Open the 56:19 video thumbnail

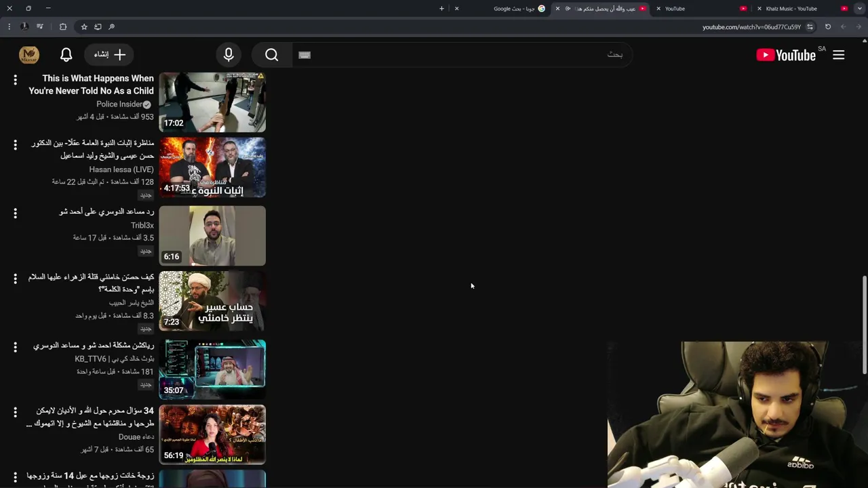pyautogui.click(x=212, y=434)
